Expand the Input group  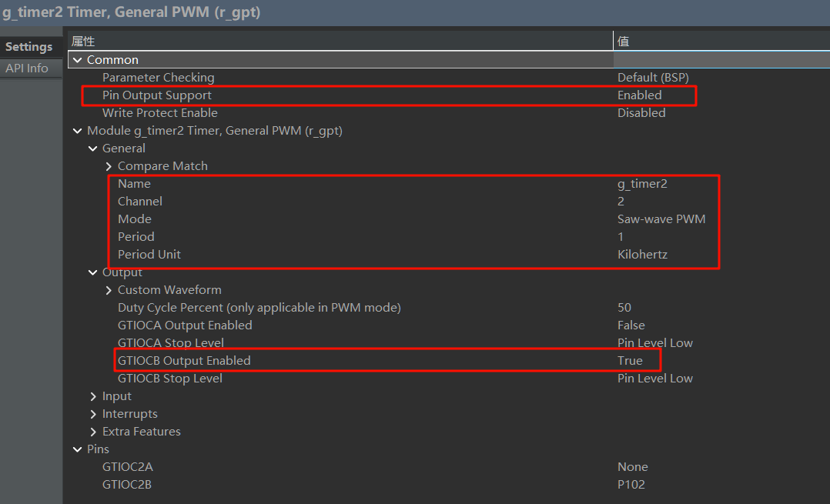[93, 396]
